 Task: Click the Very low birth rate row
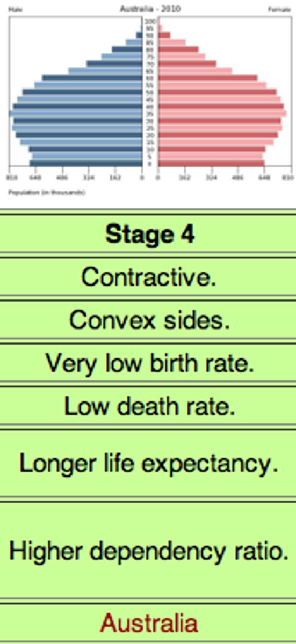click(x=148, y=363)
